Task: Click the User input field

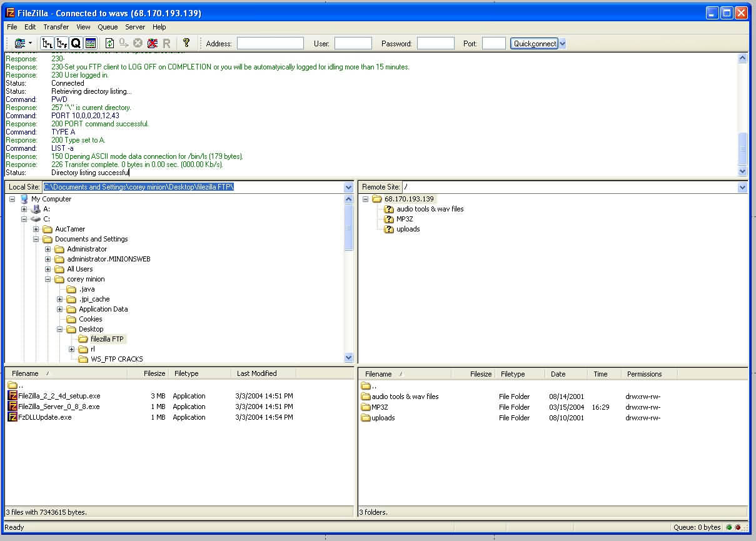Action: (x=353, y=43)
